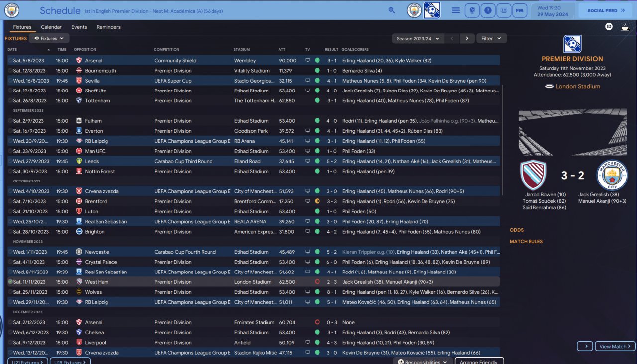
Task: Toggle the check circle on Everton row
Action: (10, 131)
